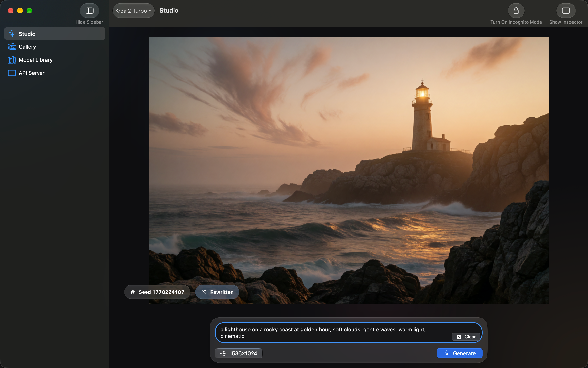This screenshot has width=588, height=368.
Task: Open Gallery in the sidebar
Action: [x=55, y=47]
